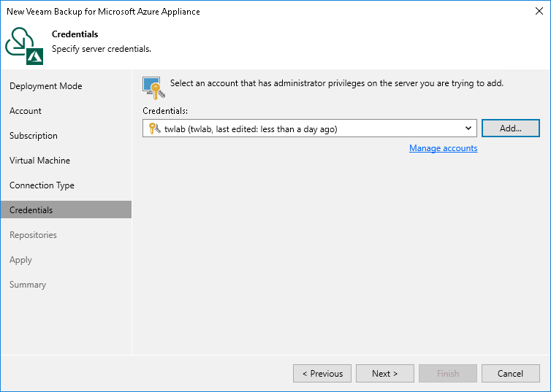Go back with the Previous button
Viewport: 551px width, 392px height.
322,374
